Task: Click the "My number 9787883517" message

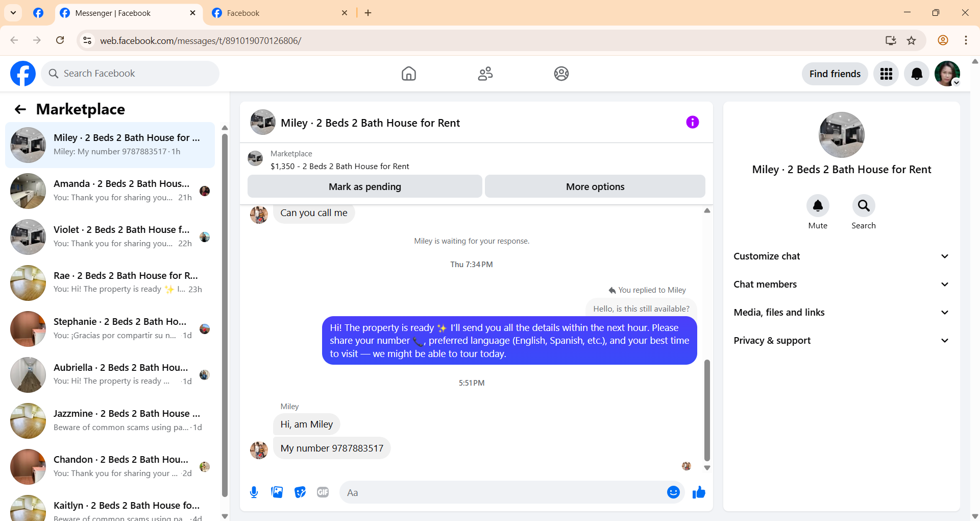Action: 332,448
